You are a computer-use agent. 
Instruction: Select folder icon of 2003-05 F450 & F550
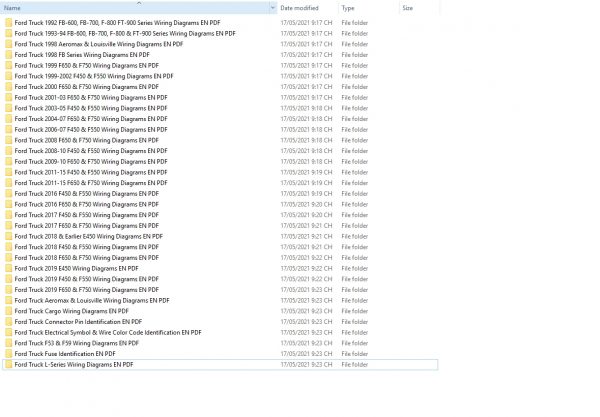point(9,108)
